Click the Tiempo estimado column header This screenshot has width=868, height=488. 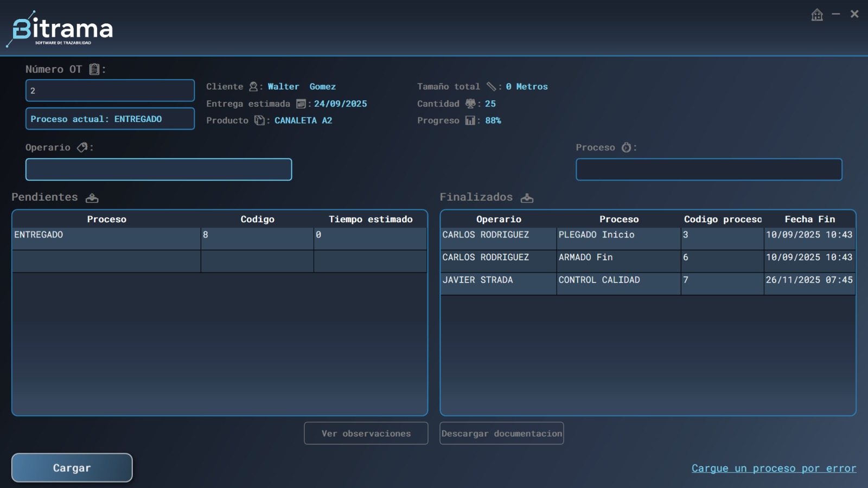click(371, 219)
